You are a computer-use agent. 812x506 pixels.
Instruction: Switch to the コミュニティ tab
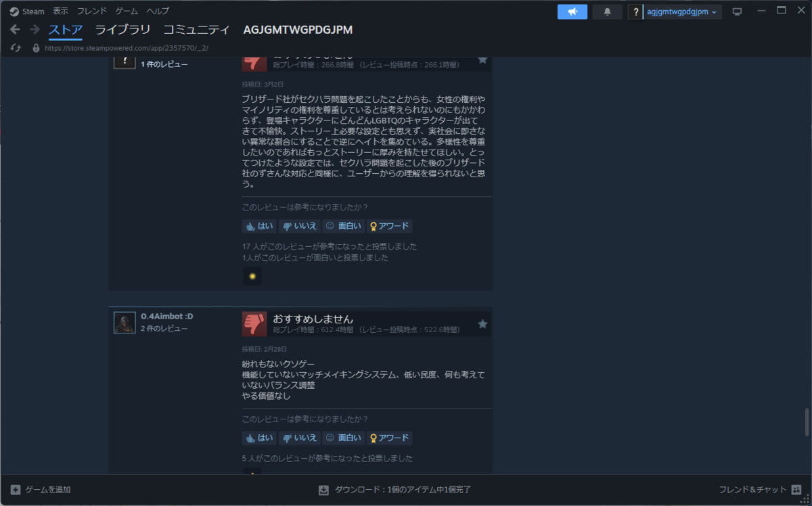[x=196, y=30]
